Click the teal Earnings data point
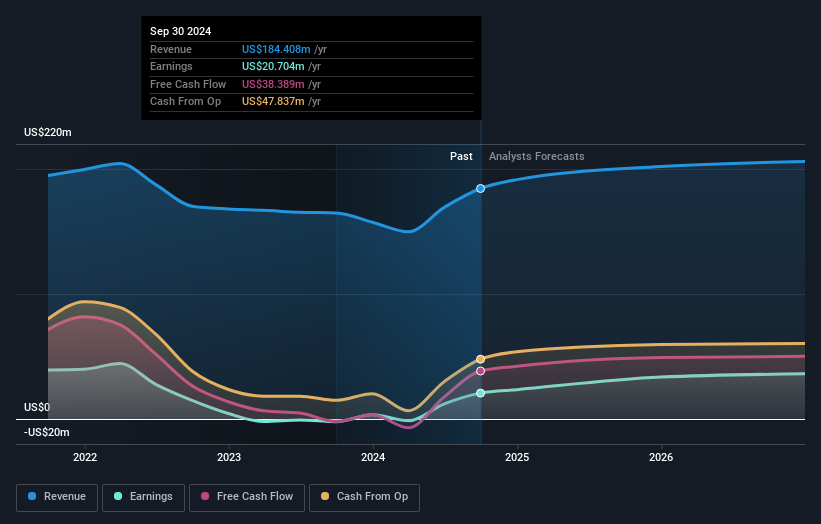 (480, 393)
